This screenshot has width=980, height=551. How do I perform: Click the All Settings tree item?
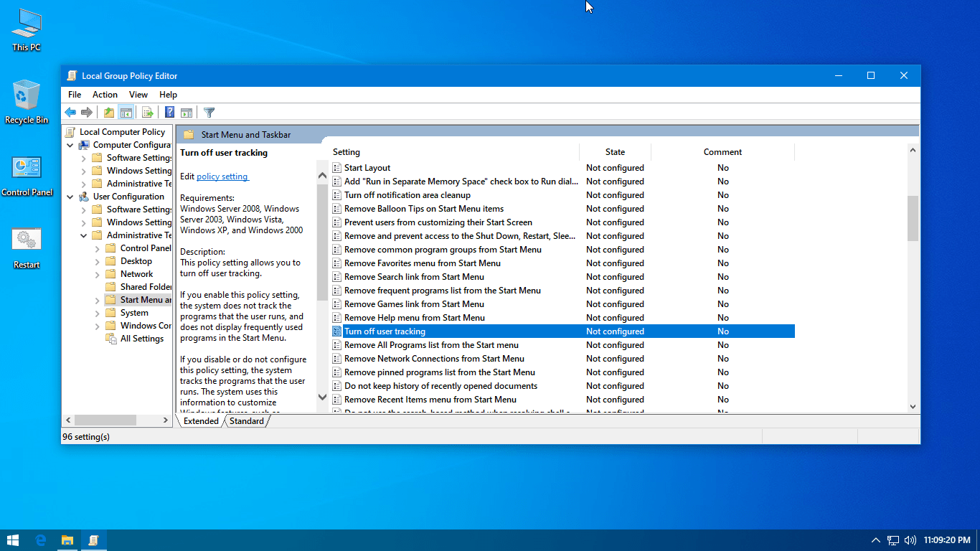[x=141, y=338]
